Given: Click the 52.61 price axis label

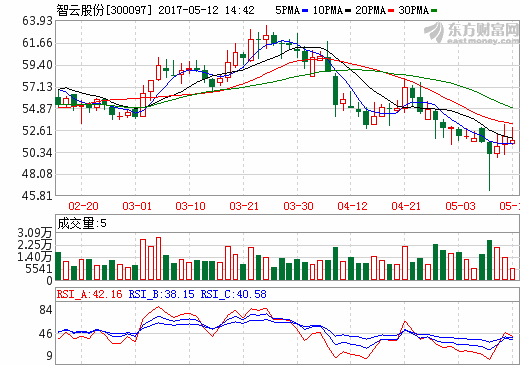Looking at the screenshot, I should [x=37, y=131].
